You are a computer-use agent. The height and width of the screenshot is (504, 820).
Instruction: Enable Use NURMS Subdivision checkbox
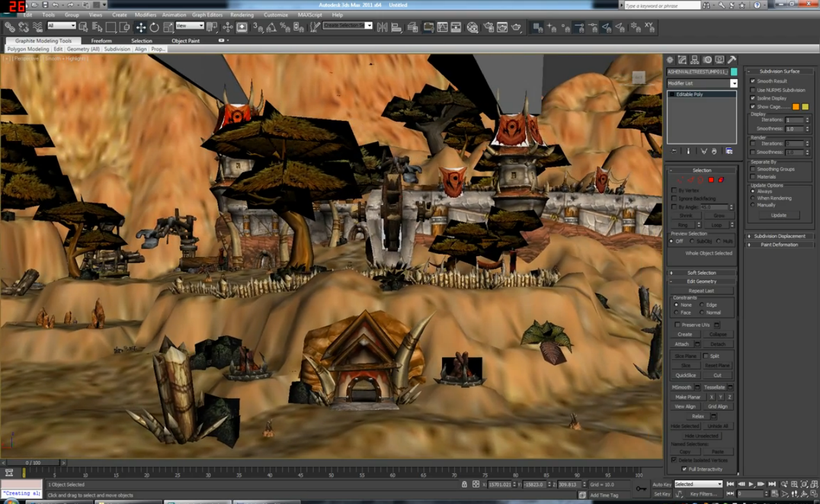tap(753, 90)
